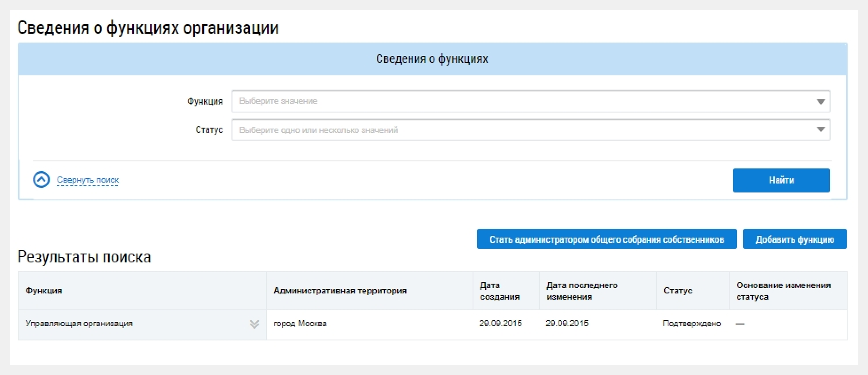Click the город Москва cell

300,324
